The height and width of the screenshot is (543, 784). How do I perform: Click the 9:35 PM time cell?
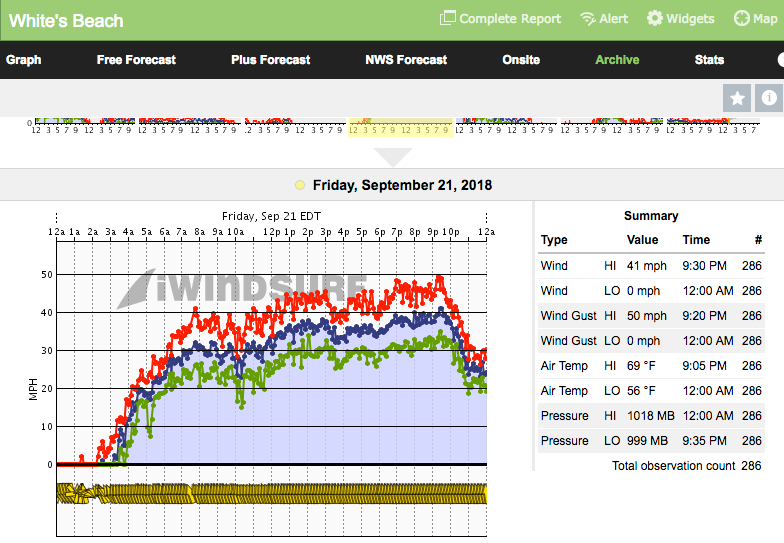pyautogui.click(x=704, y=441)
